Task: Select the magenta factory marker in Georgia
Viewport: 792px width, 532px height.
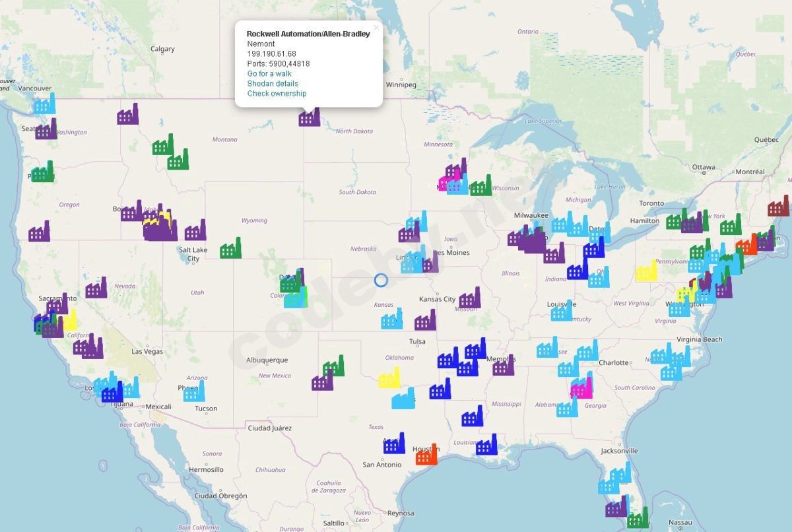Action: click(x=581, y=388)
